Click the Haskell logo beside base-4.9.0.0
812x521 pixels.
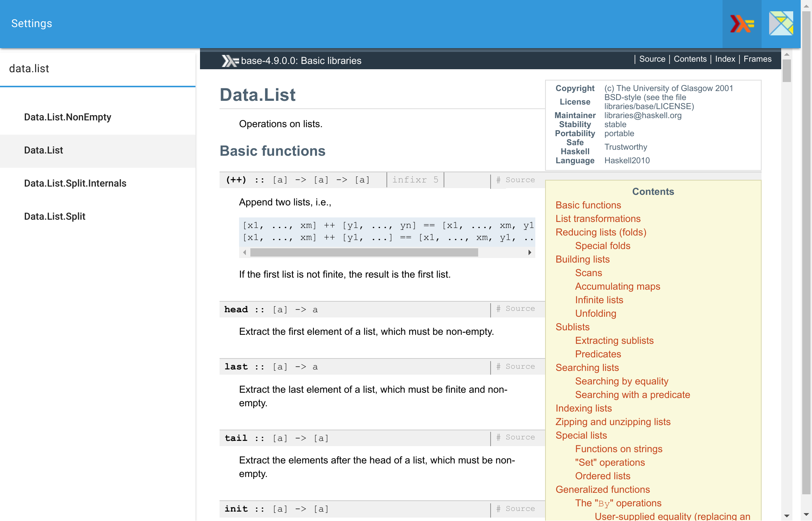click(230, 60)
